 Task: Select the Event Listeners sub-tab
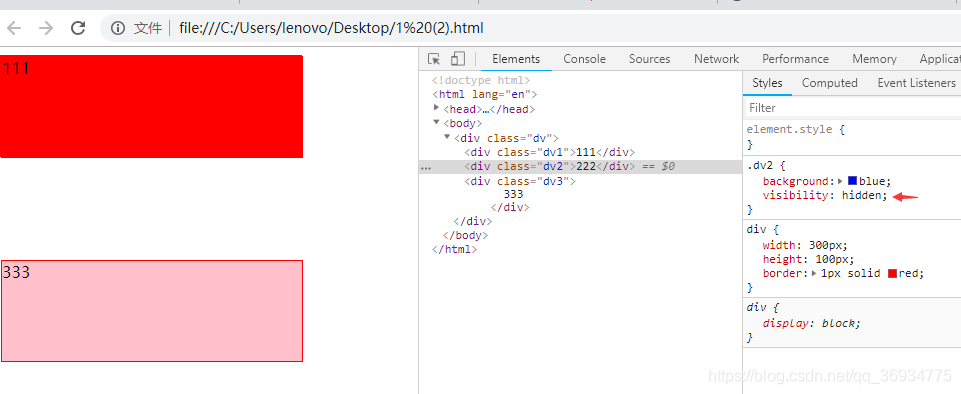(916, 83)
